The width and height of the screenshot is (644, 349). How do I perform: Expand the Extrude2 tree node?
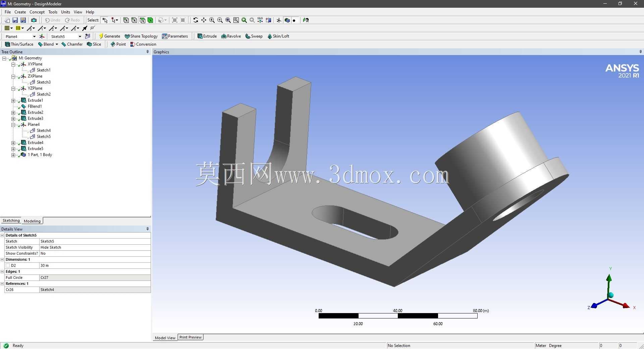[13, 113]
